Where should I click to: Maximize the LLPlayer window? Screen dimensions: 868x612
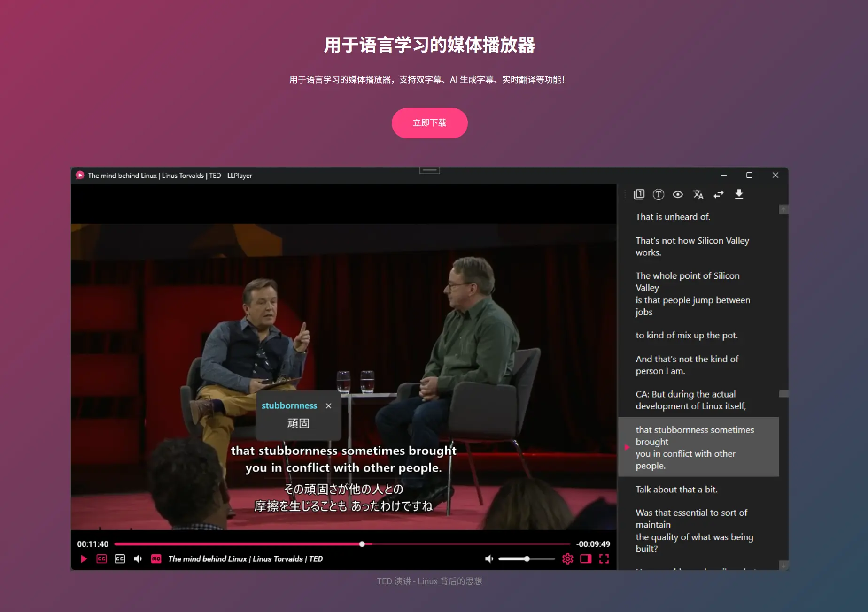pyautogui.click(x=749, y=175)
